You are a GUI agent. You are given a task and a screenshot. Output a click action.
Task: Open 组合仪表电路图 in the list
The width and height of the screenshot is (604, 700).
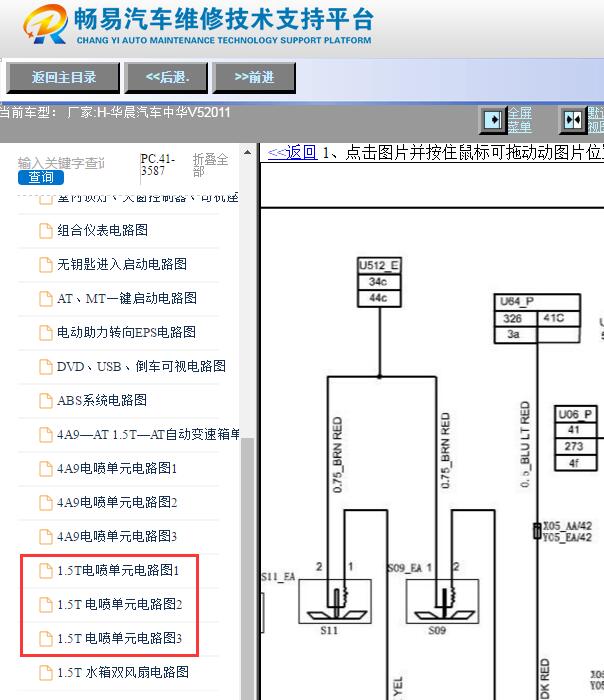click(x=102, y=230)
